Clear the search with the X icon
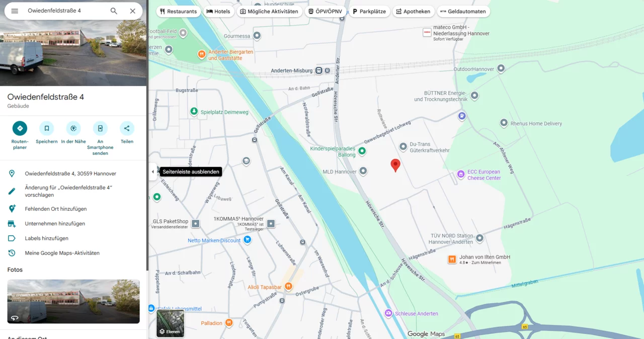The width and height of the screenshot is (644, 339). pyautogui.click(x=132, y=11)
